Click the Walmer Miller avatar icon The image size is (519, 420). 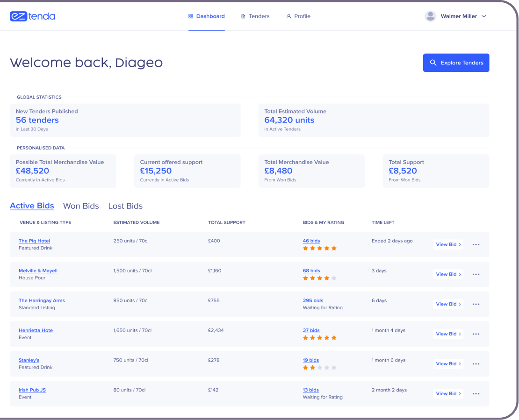[430, 16]
